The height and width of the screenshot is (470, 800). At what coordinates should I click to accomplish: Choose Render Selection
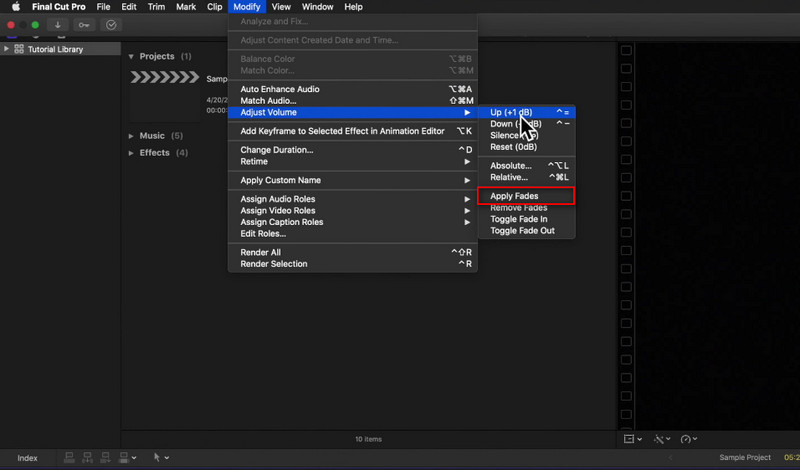tap(353, 264)
